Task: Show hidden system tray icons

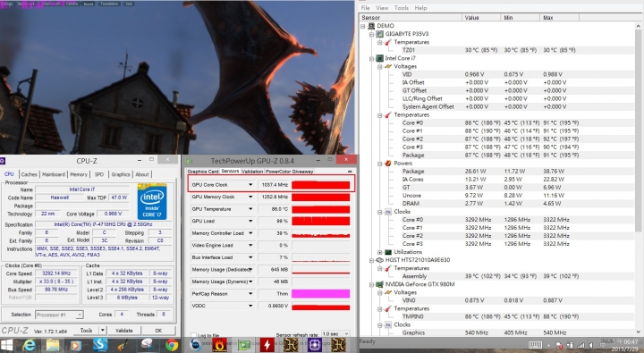Action: 549,346
